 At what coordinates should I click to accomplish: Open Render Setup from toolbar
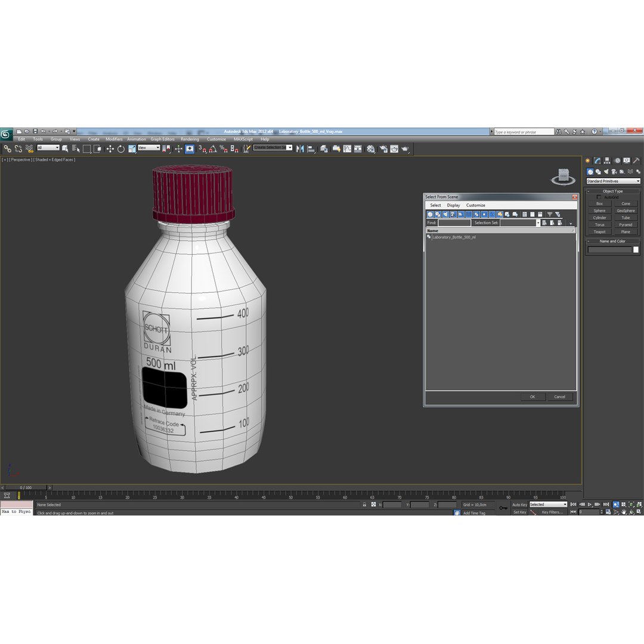click(383, 148)
